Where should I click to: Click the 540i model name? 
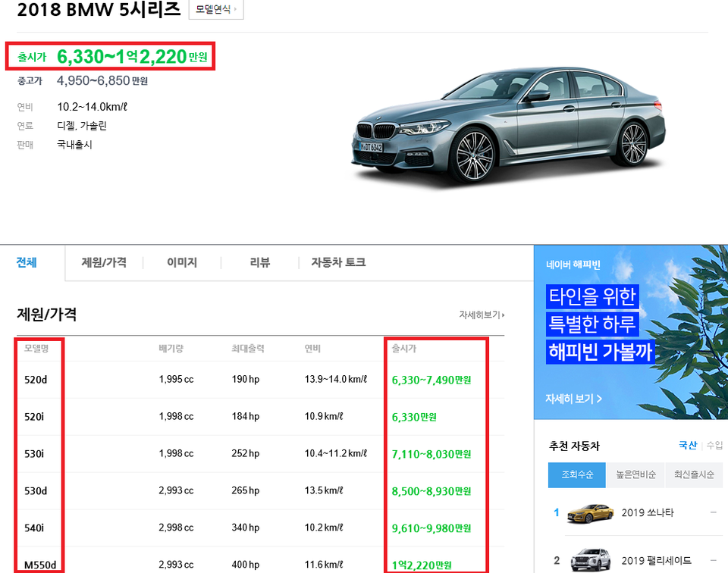(x=34, y=528)
